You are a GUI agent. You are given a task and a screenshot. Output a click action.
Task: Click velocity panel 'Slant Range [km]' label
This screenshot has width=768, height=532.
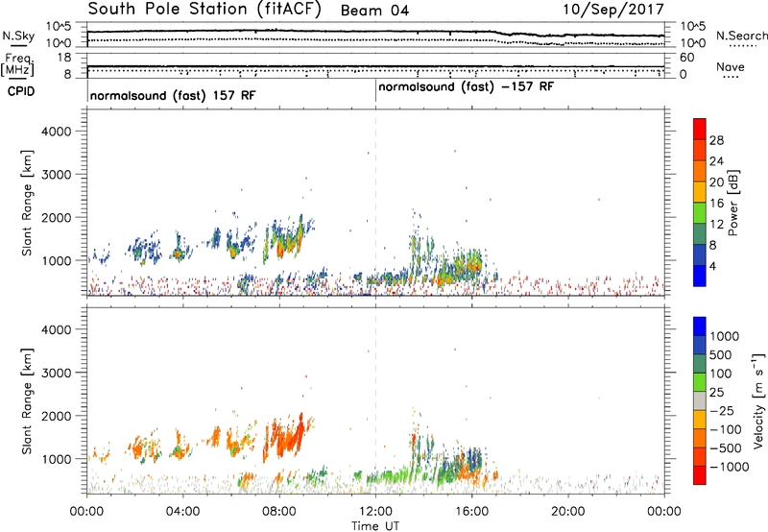[27, 401]
